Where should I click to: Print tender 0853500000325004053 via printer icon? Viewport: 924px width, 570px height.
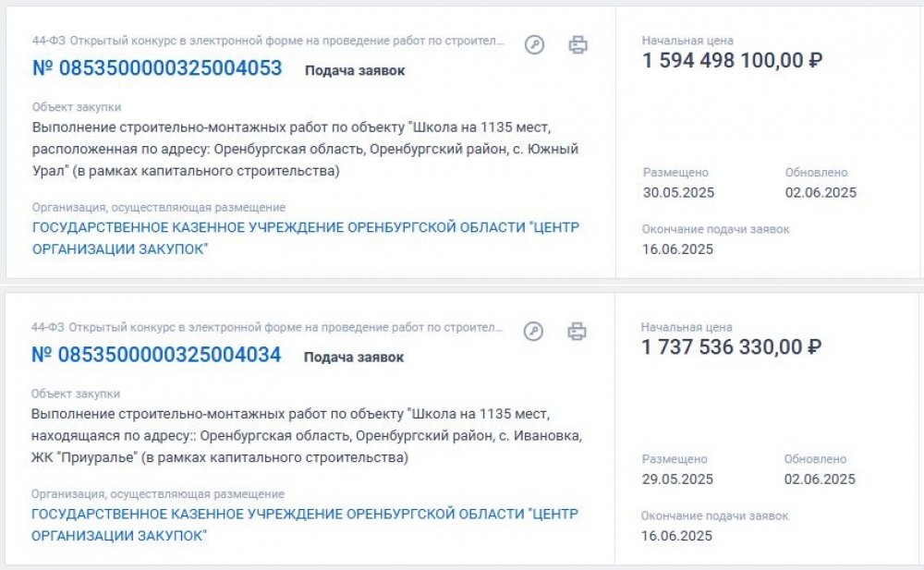577,44
